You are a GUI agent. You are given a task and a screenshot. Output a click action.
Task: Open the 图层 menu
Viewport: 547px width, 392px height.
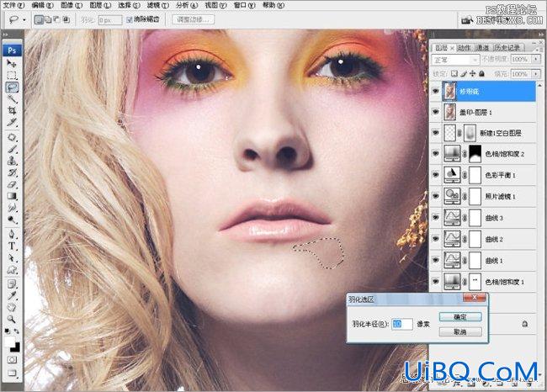click(x=100, y=5)
